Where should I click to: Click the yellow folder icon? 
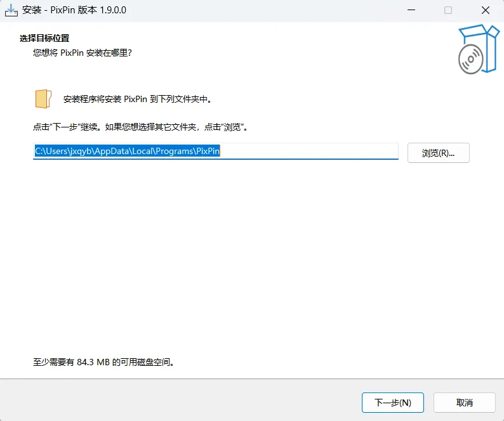pyautogui.click(x=43, y=99)
